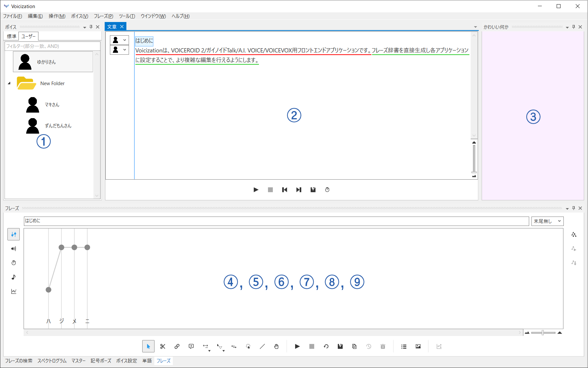This screenshot has width=588, height=368.
Task: Play the text in the 文章 panel
Action: tap(256, 190)
